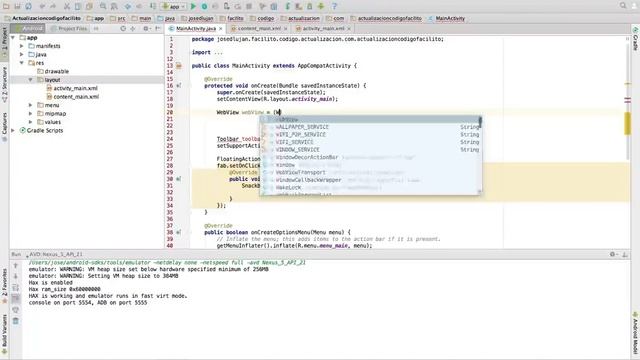Click the Find magnifier toolbar icon
Image resolution: width=640 pixels, height=360 pixels.
pyautogui.click(x=103, y=6)
